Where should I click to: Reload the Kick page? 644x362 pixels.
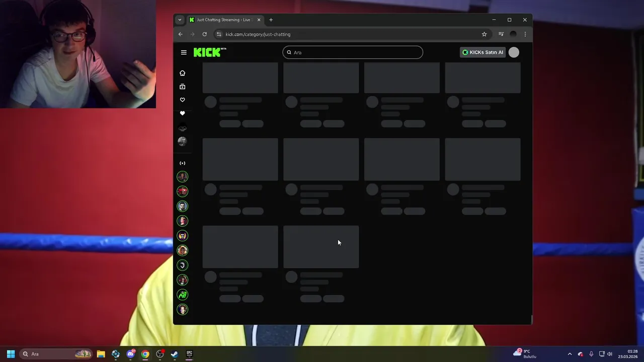(204, 34)
